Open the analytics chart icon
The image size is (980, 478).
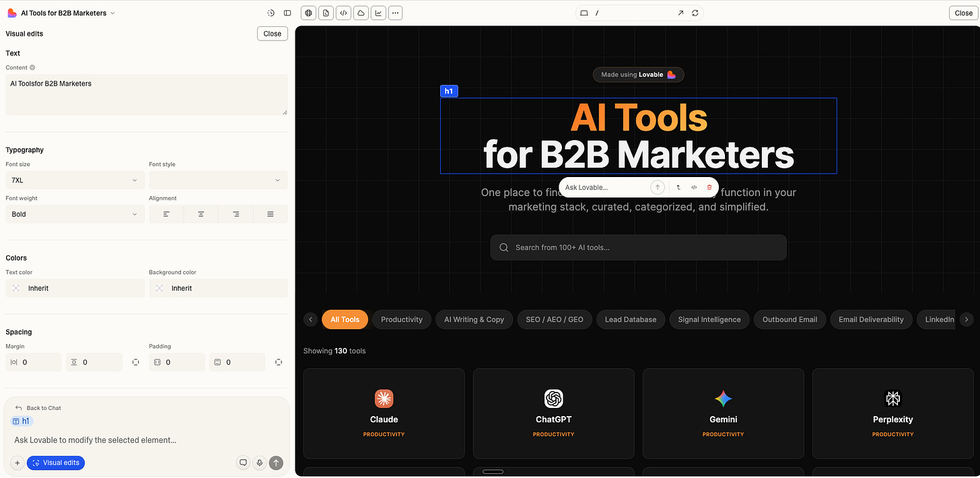[x=378, y=13]
